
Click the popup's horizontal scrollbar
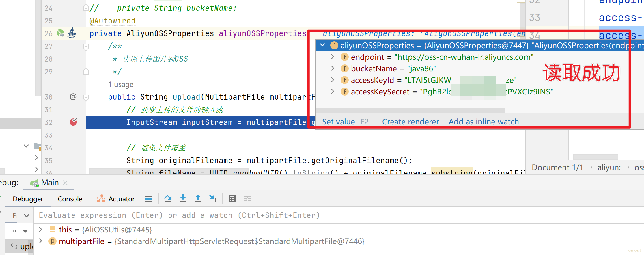410,111
